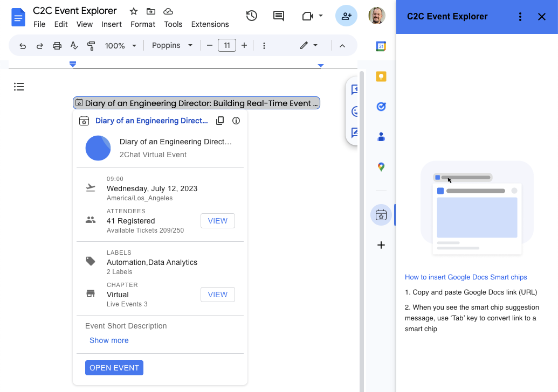Increase the font size
The width and height of the screenshot is (558, 392).
(244, 45)
